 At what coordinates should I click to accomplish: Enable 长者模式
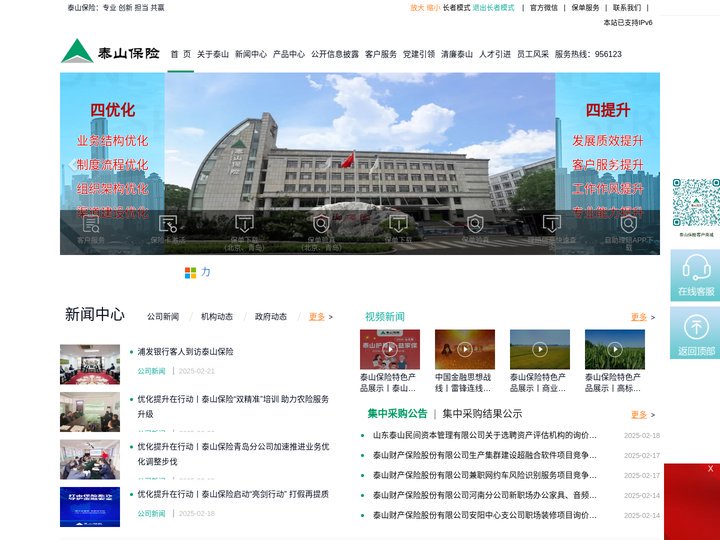456,8
